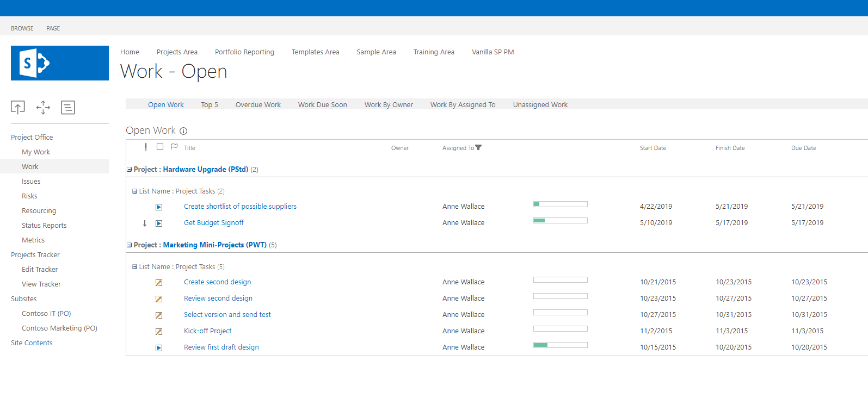Open Status Reports in the sidebar
The width and height of the screenshot is (868, 417).
44,226
